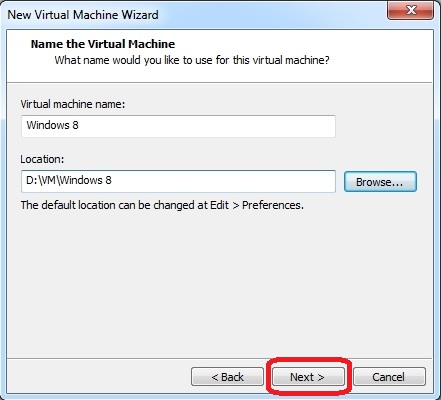This screenshot has width=441, height=400.
Task: Click "Edit > Preferences" in the hint line
Action: [x=257, y=205]
